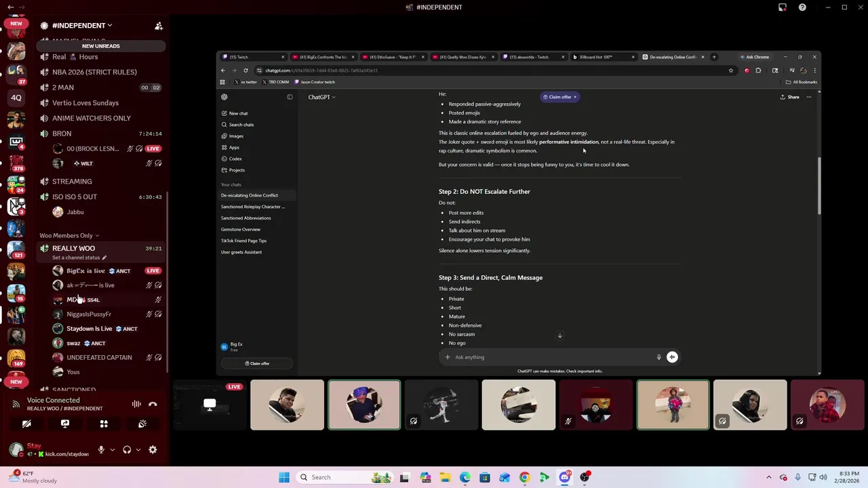Dismiss the Claim offer pill
Viewport: 868px width, 488px height.
(575, 97)
